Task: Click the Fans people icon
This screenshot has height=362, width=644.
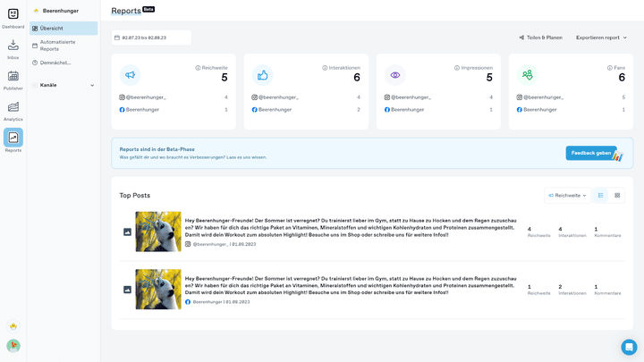Action: click(528, 75)
